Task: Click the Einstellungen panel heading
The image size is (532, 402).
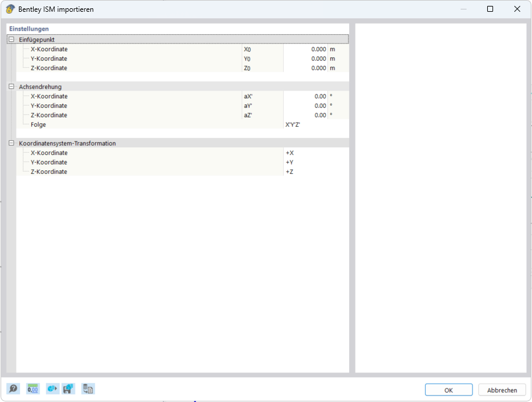Action: coord(29,29)
